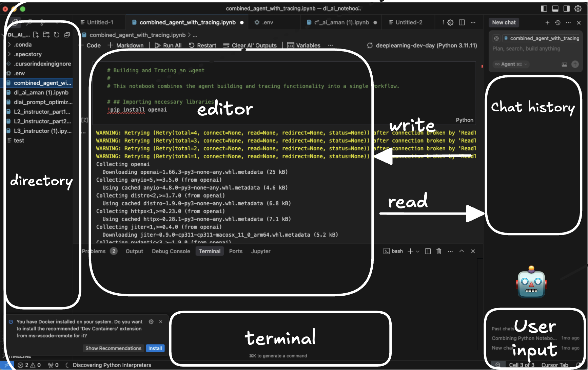Open chat history via the clock icon

pos(557,23)
